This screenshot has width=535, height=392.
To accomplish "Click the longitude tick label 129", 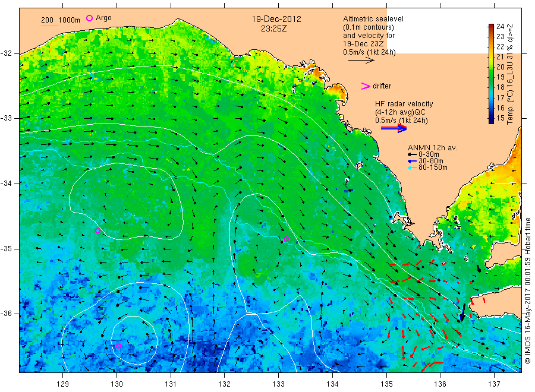I will pyautogui.click(x=63, y=384).
